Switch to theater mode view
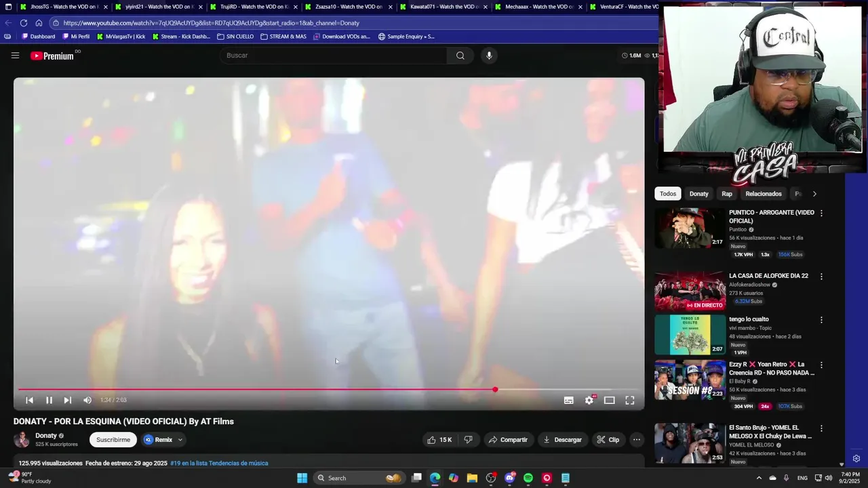This screenshot has height=488, width=868. pyautogui.click(x=610, y=400)
